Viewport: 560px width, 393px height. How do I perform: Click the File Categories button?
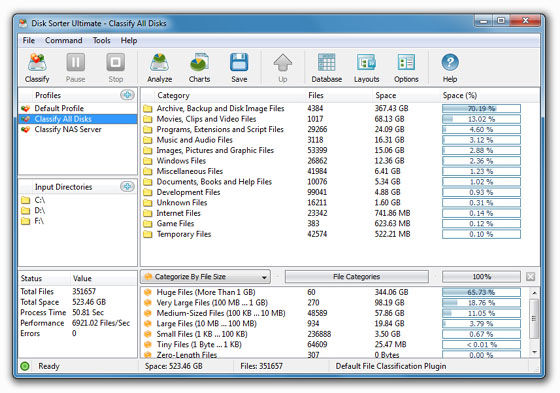(356, 277)
